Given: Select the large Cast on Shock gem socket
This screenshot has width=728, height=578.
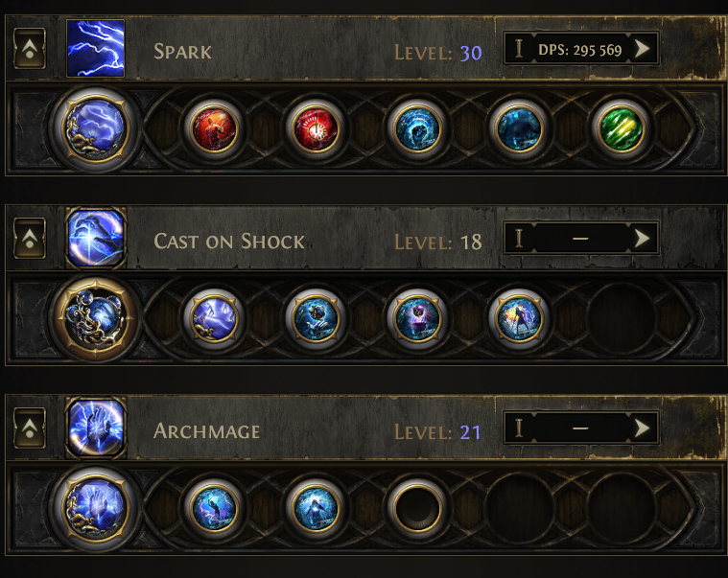Looking at the screenshot, I should coord(95,317).
